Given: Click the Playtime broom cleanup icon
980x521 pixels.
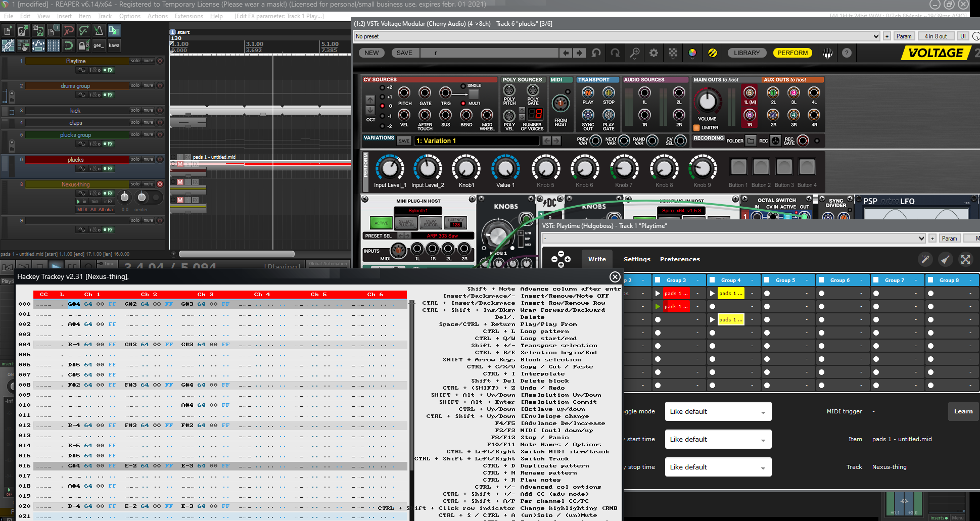Looking at the screenshot, I should point(945,260).
